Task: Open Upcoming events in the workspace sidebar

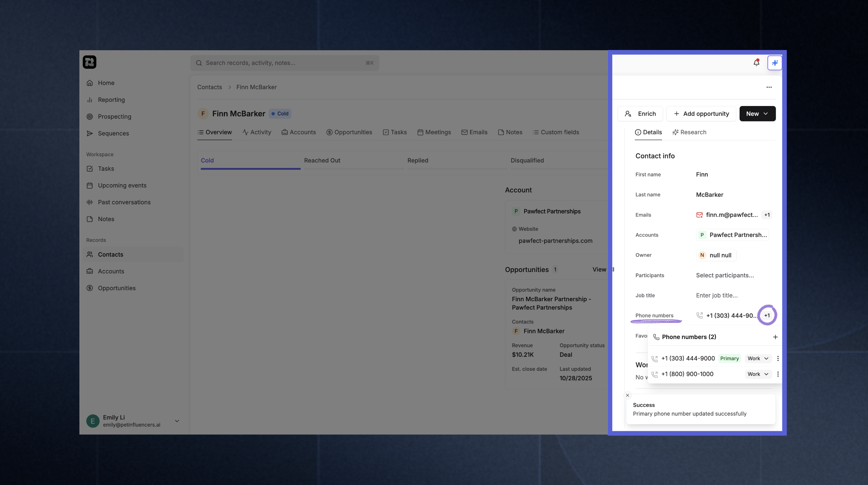Action: pos(122,185)
